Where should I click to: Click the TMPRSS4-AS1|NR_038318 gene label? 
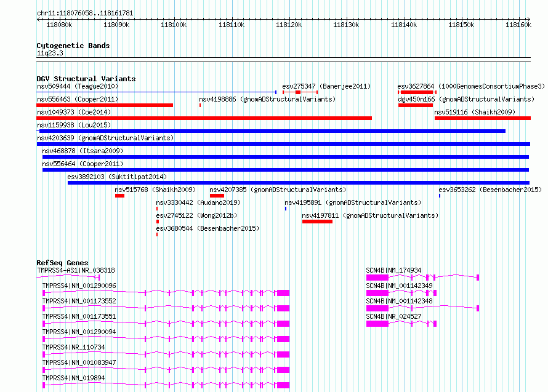pos(76,270)
